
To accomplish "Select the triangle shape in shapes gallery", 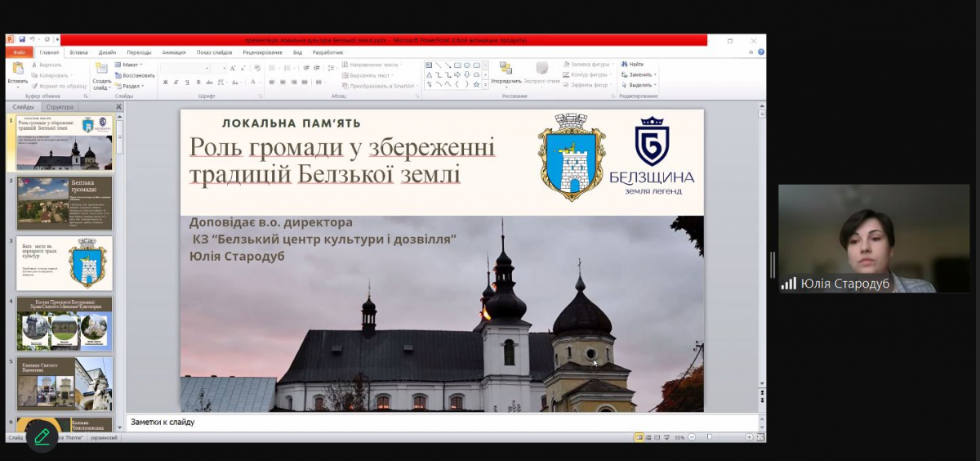I will click(428, 74).
